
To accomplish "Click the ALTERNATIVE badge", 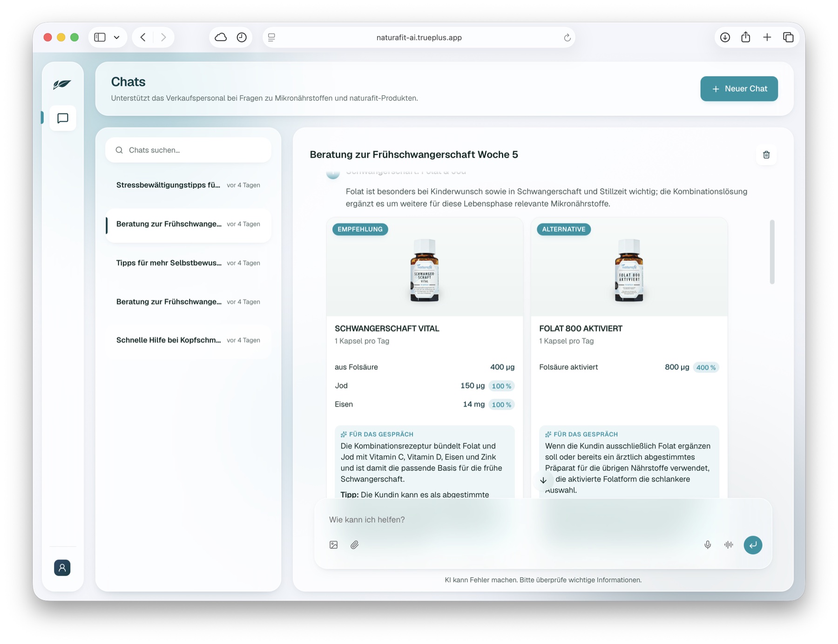I will tap(564, 229).
